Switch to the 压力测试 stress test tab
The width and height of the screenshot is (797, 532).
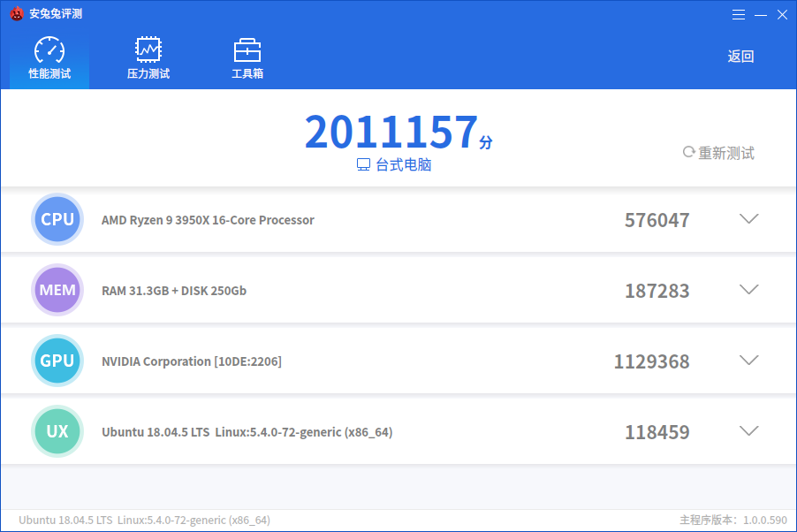[x=148, y=58]
